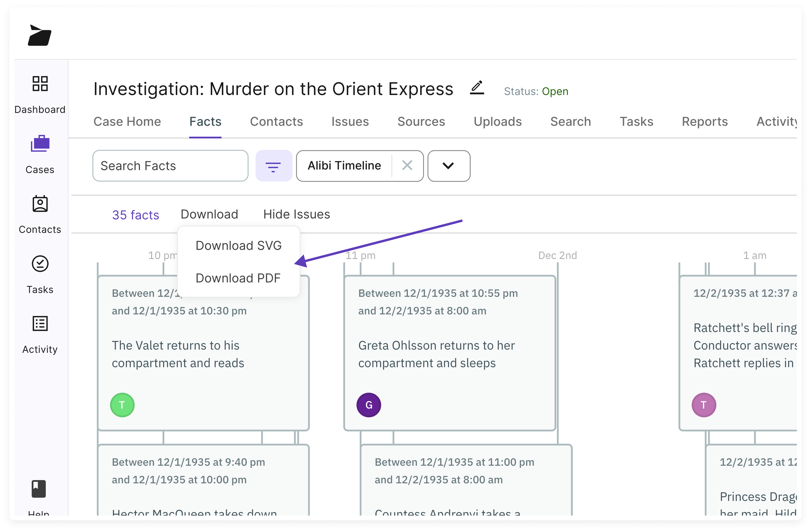Expand the chevron dropdown beside Alibi Timeline
This screenshot has width=811, height=532.
click(448, 166)
